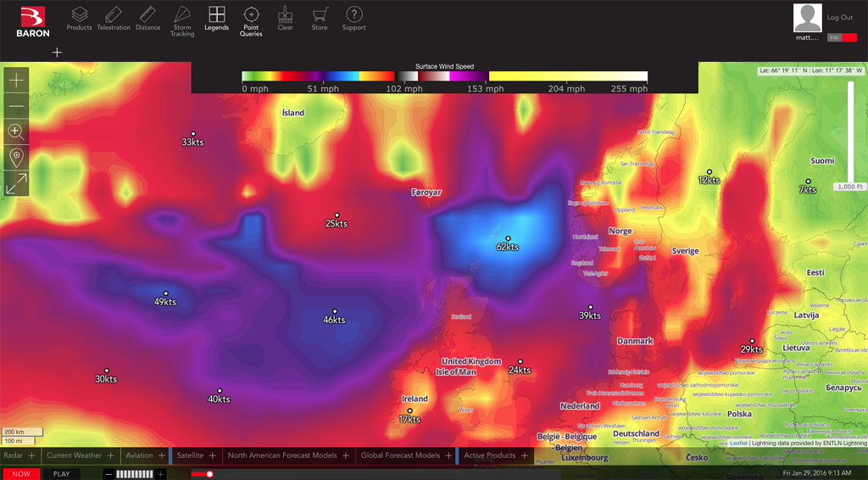Clear the map with the Clear brush

tap(285, 19)
